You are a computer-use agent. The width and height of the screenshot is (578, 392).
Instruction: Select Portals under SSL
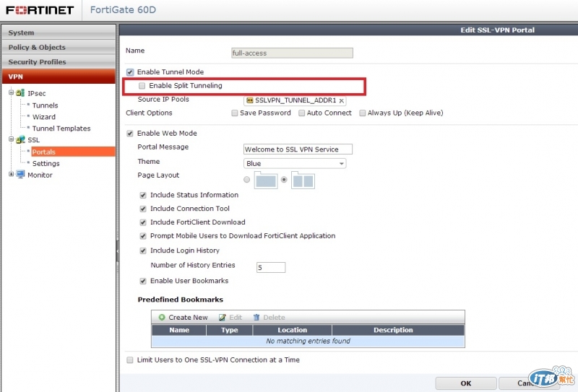point(73,152)
